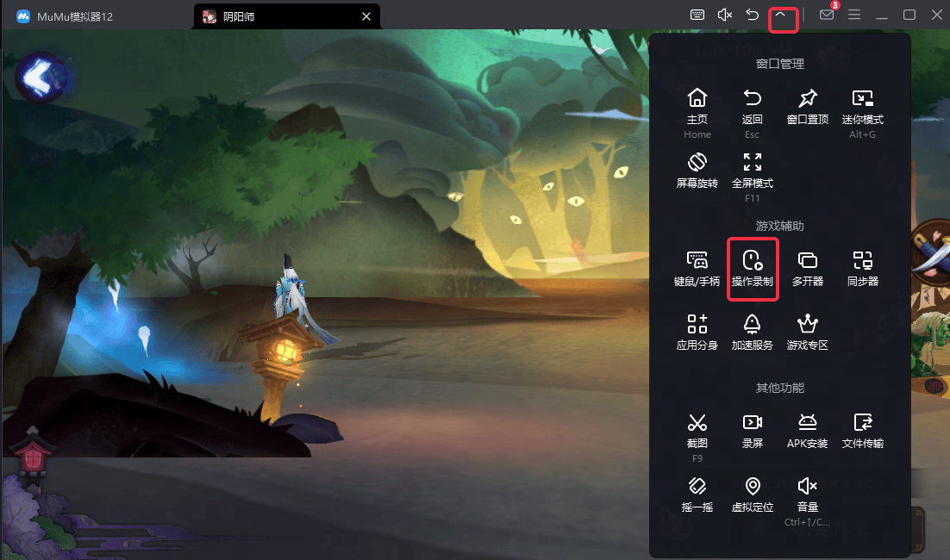Click the in-game glowing back arrow

[40, 77]
